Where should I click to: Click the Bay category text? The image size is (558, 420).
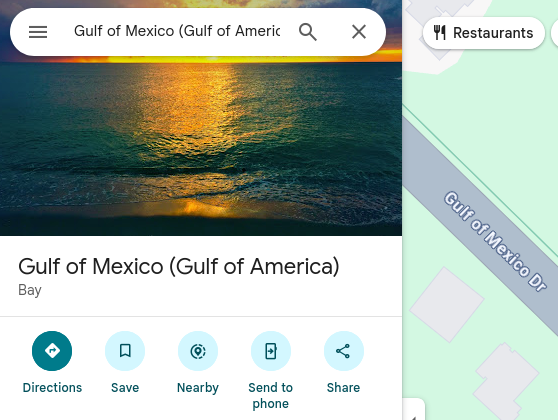coord(30,290)
